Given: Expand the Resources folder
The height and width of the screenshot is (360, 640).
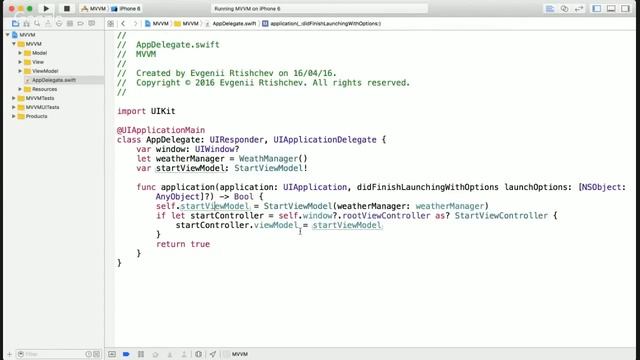Looking at the screenshot, I should pos(20,89).
